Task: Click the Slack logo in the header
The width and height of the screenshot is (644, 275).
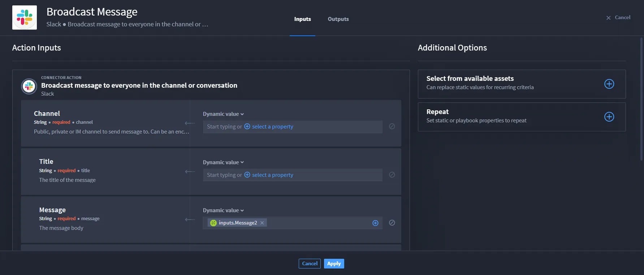Action: (x=25, y=17)
